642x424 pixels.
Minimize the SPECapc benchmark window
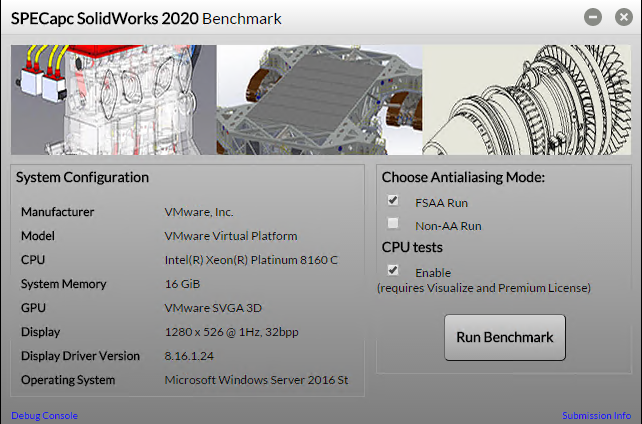pyautogui.click(x=593, y=17)
